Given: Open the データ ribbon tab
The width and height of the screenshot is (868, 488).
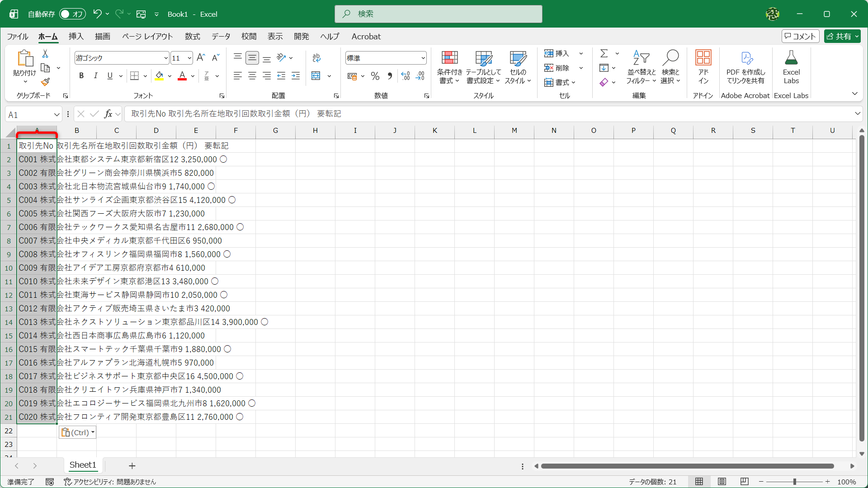Looking at the screenshot, I should [221, 37].
